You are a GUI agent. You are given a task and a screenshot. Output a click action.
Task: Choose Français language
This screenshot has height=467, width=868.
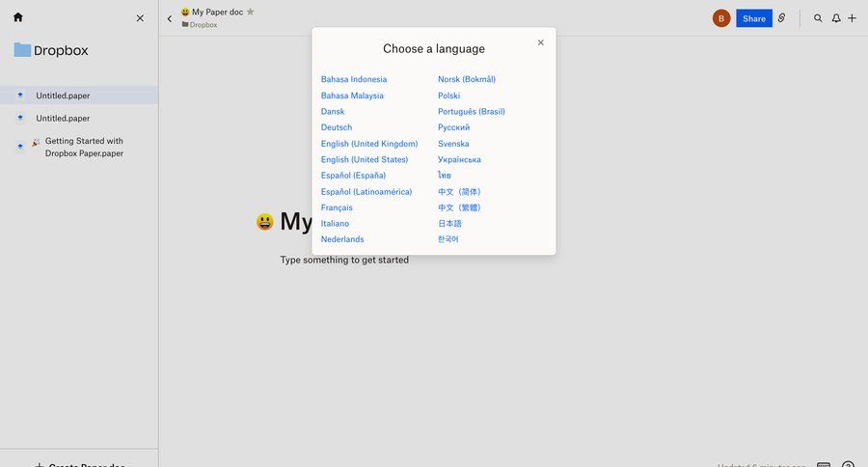tap(337, 207)
